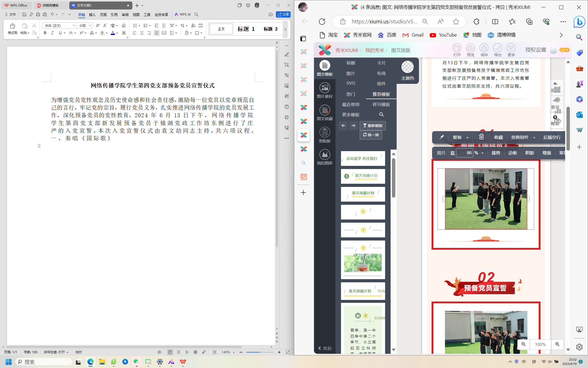Click the Format Painter icon in WPS
Screen dimensions: 588x368
click(12, 29)
